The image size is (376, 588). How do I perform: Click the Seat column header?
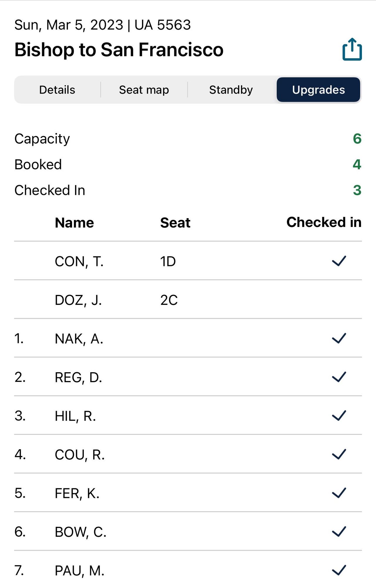(x=175, y=223)
